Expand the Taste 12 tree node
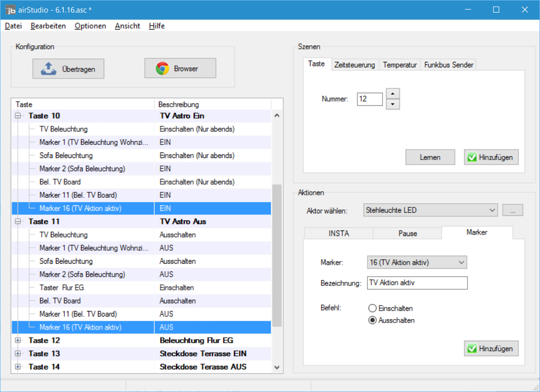 coord(18,341)
